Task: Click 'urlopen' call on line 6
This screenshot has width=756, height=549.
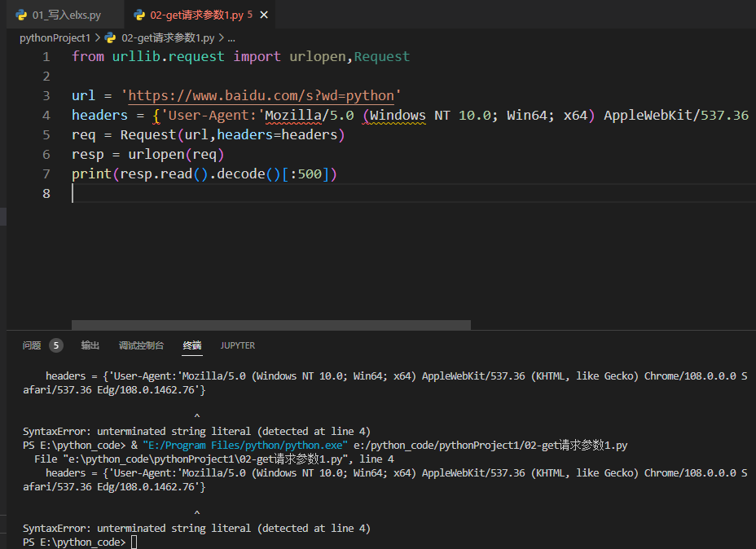Action: click(156, 155)
